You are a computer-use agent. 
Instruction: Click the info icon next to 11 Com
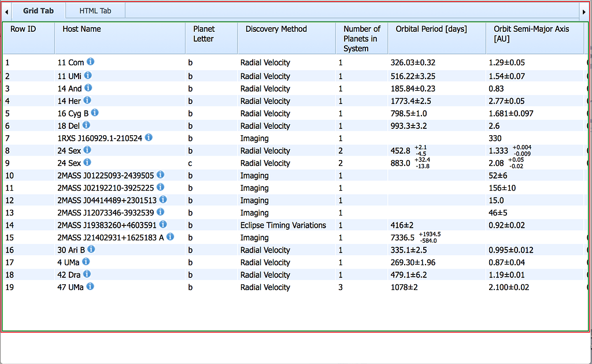click(91, 62)
